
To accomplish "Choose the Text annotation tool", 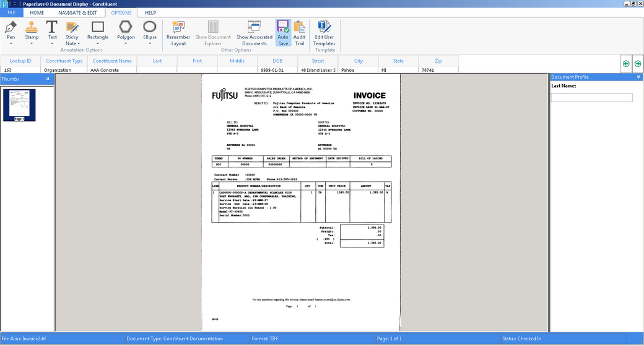I will pos(52,27).
